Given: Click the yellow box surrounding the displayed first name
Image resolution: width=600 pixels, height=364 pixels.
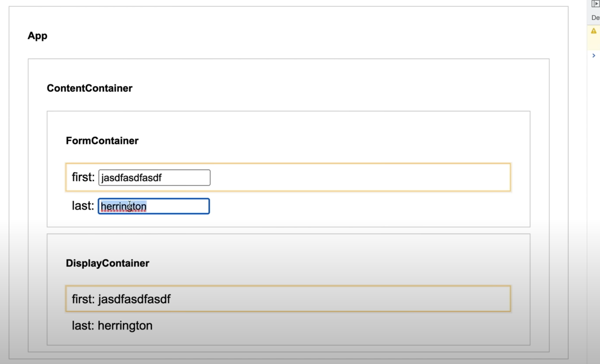Looking at the screenshot, I should (358, 298).
